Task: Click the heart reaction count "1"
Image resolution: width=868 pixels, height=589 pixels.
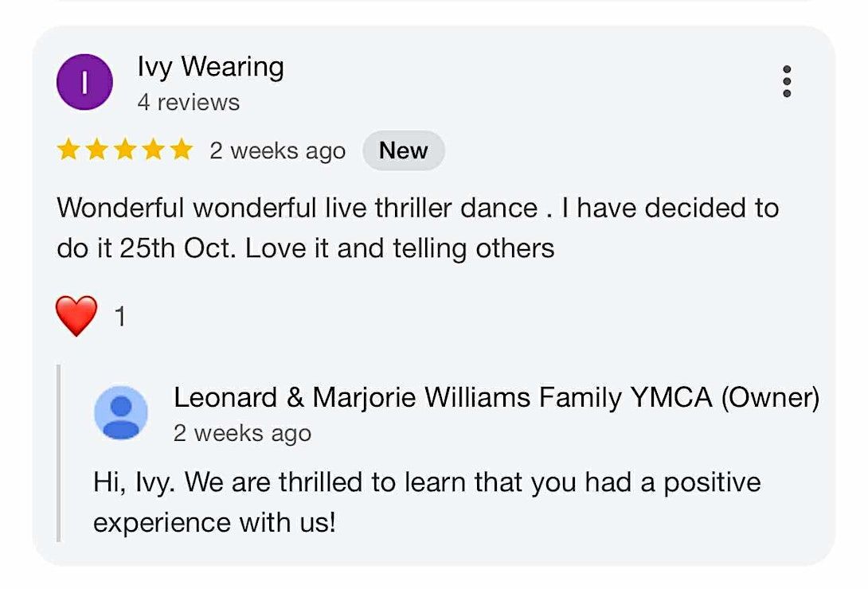Action: coord(120,318)
